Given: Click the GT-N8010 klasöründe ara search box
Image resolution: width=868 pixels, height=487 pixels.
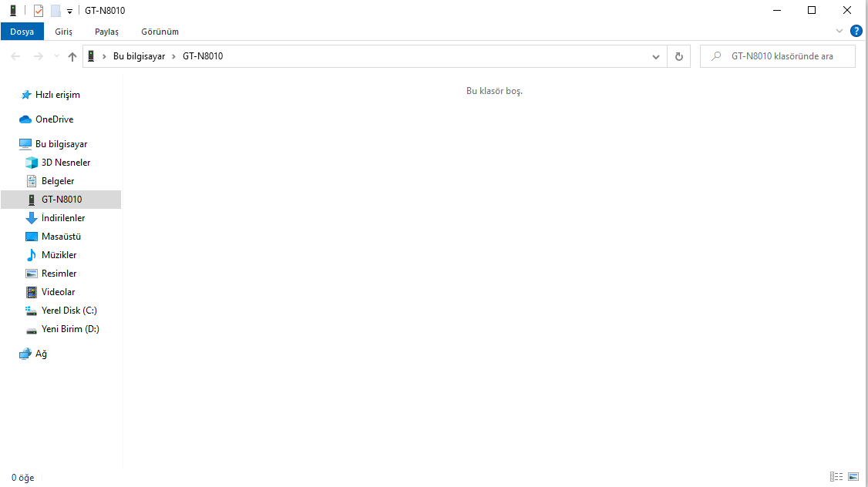Looking at the screenshot, I should click(x=777, y=56).
